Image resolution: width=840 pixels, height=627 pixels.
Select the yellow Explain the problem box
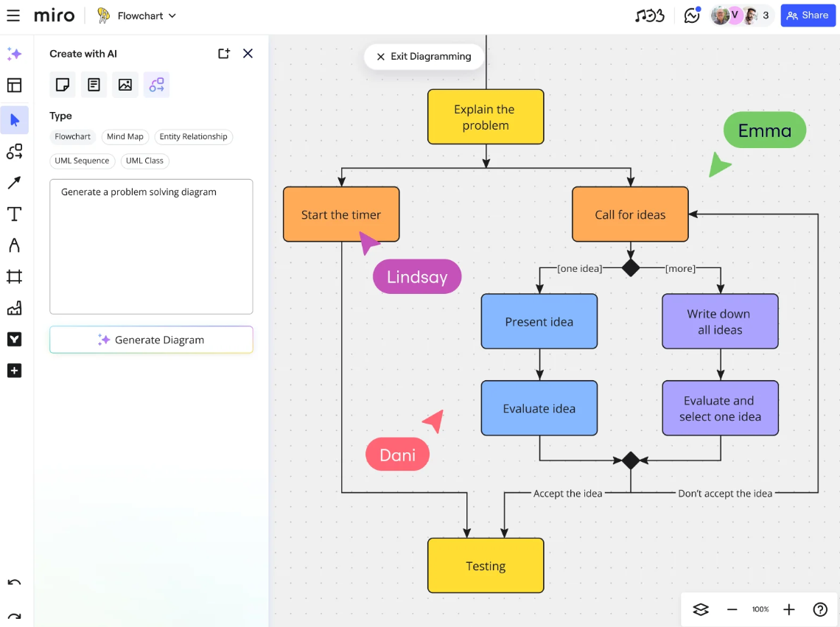pos(486,117)
